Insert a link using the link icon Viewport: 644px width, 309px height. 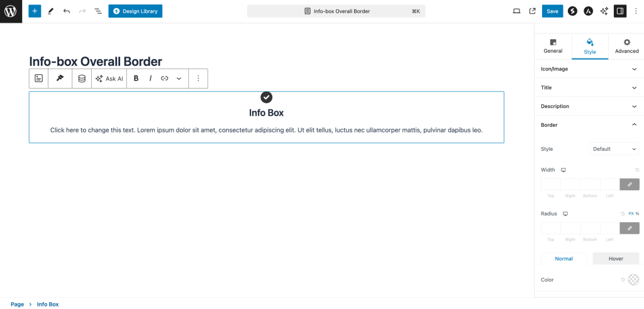click(x=165, y=79)
